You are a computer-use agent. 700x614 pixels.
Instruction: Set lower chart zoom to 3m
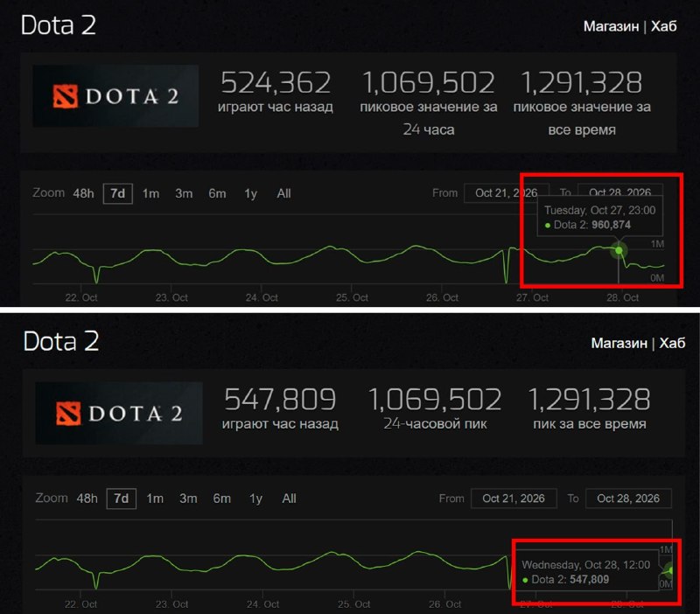click(188, 499)
